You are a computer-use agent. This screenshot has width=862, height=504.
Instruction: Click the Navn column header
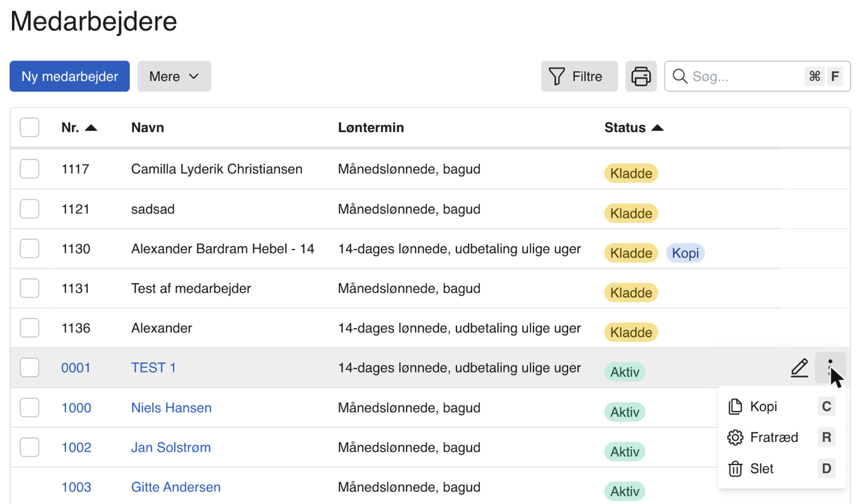click(x=148, y=127)
